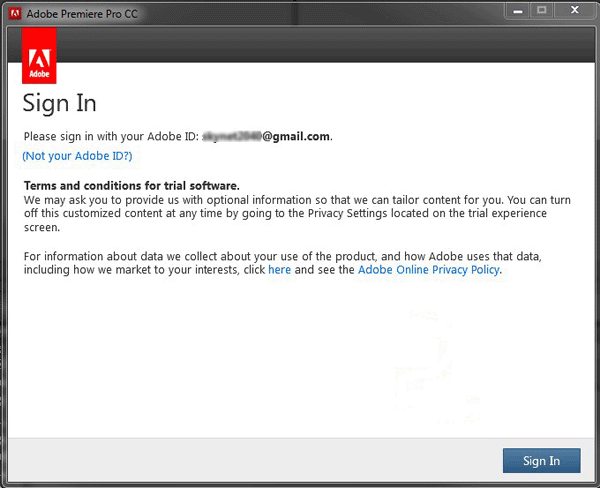Minimize the Adobe Premiere Pro CC window
Image resolution: width=600 pixels, height=488 pixels.
point(518,11)
